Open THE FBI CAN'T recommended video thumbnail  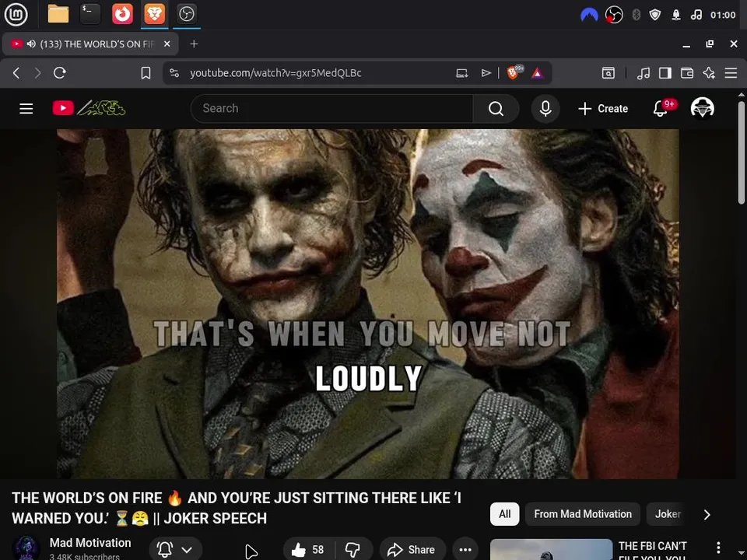(551, 550)
